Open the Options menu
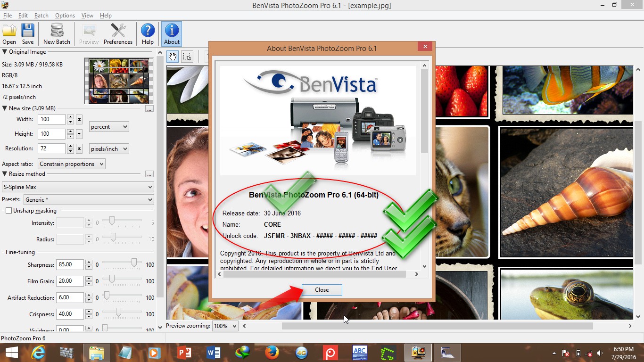 (65, 16)
